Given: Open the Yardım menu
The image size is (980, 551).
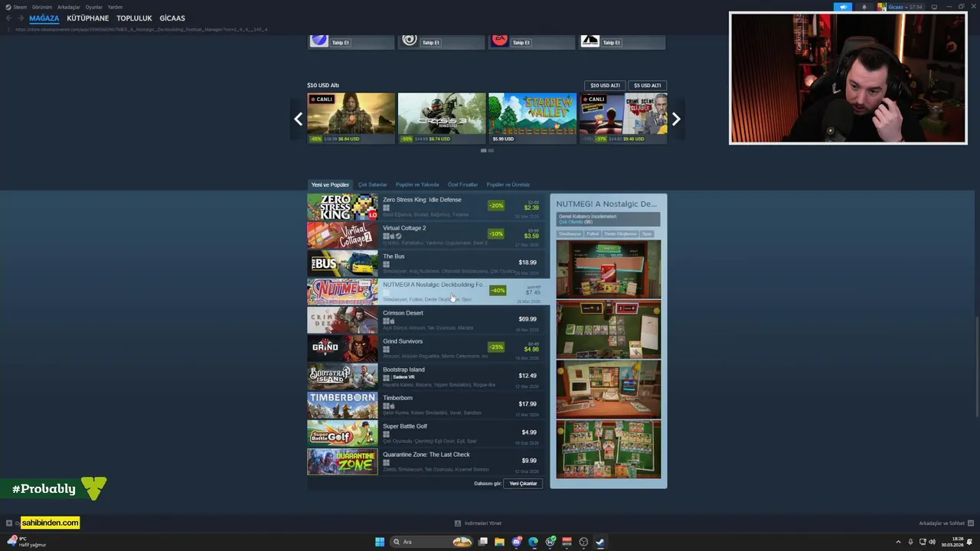Looking at the screenshot, I should 115,7.
